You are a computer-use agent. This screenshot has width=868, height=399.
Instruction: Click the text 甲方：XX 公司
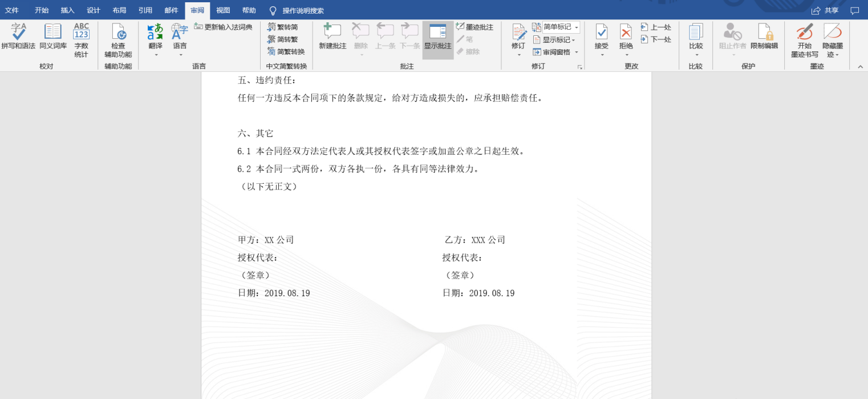coord(266,240)
